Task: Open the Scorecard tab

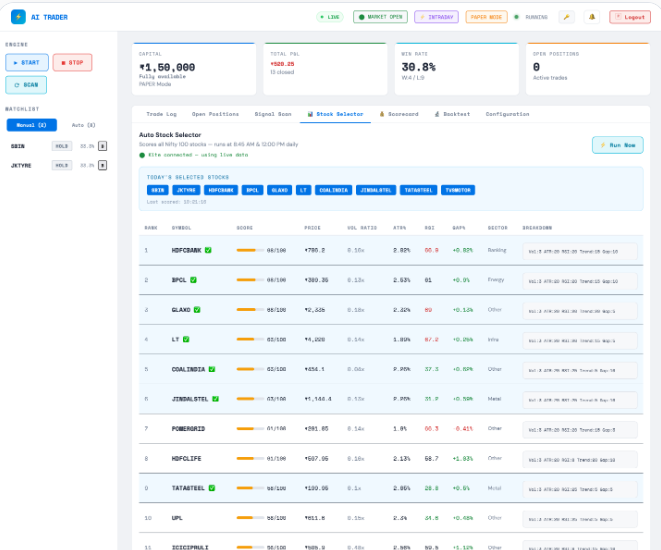Action: [x=399, y=114]
